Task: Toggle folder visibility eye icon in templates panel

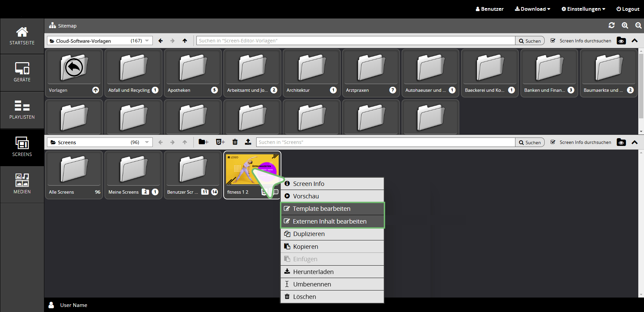Action: tap(621, 41)
